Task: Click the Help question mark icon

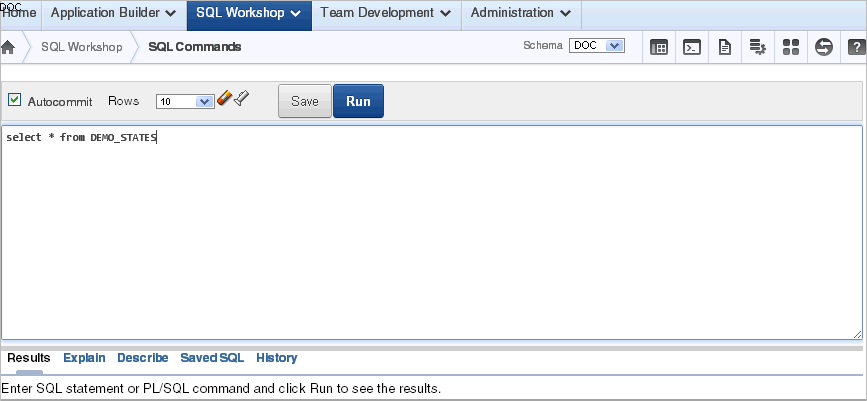Action: click(856, 47)
